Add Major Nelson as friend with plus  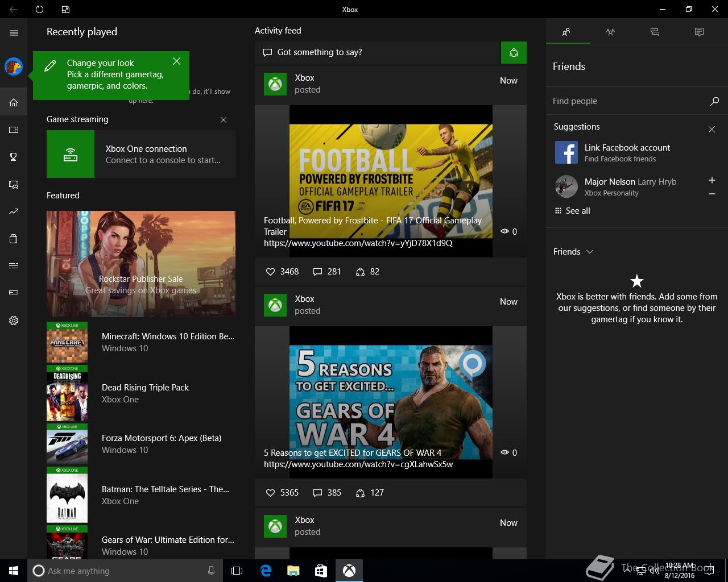712,180
